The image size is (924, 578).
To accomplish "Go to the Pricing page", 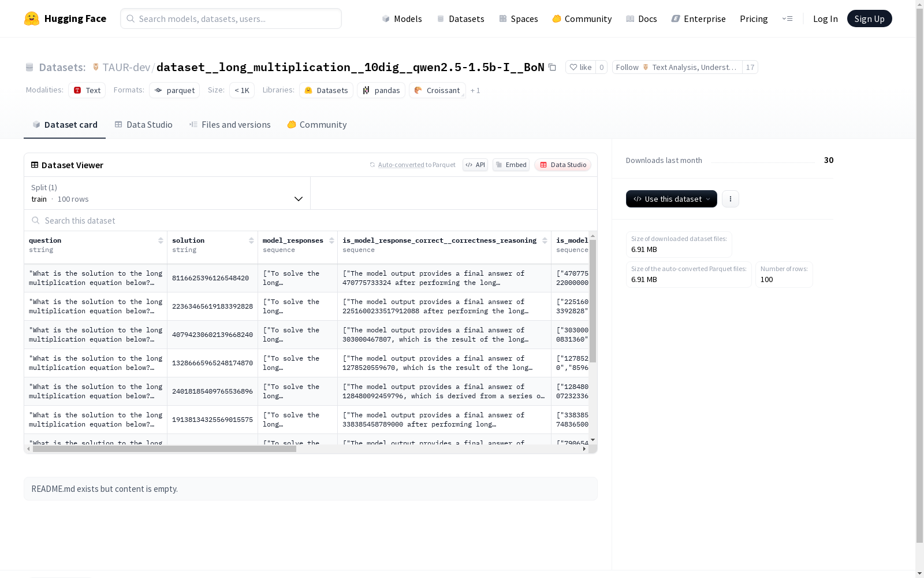I will (754, 18).
